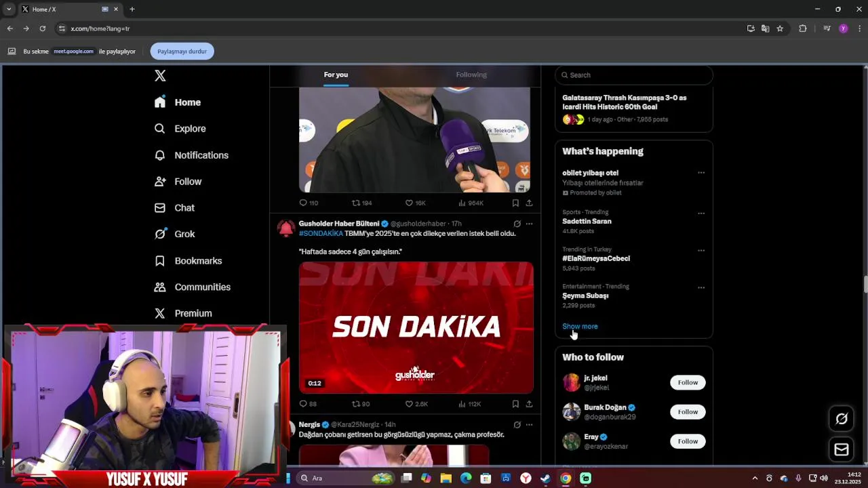This screenshot has height=488, width=868.
Task: Show hidden system tray icons
Action: click(755, 479)
